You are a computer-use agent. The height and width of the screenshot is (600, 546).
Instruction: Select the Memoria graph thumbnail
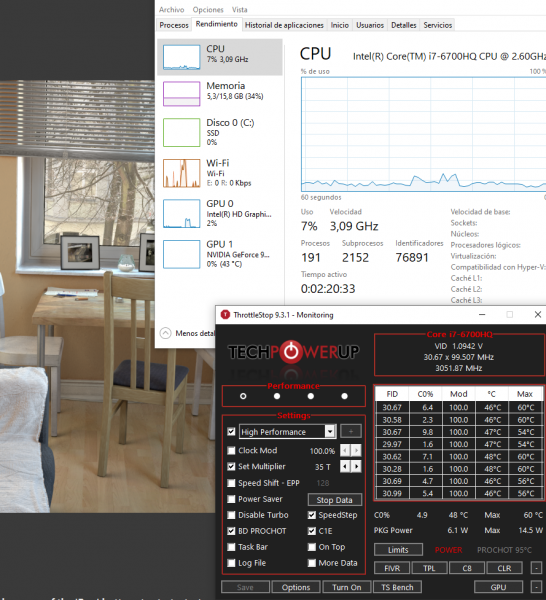[181, 93]
